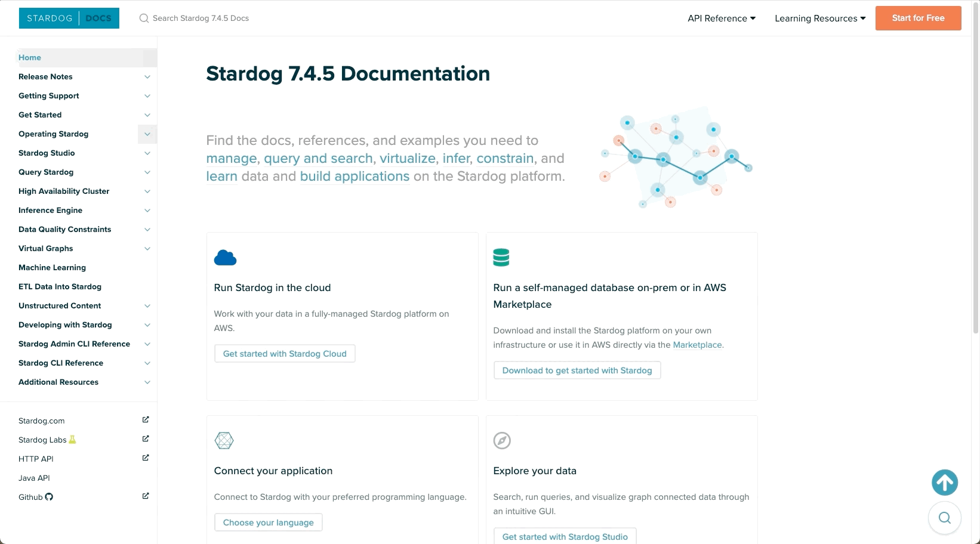Click the Choose your language button

point(268,523)
